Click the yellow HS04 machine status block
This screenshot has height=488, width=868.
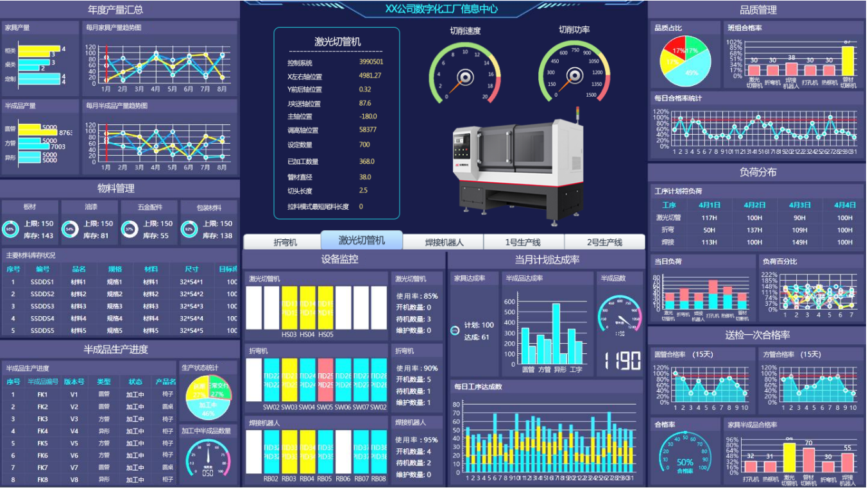[307, 308]
